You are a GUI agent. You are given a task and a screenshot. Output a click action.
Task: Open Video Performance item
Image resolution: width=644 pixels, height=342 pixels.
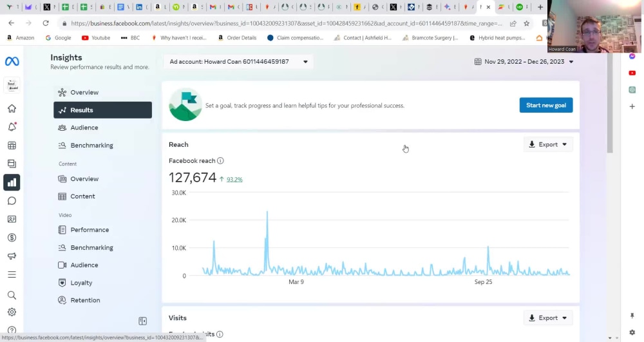coord(102,230)
